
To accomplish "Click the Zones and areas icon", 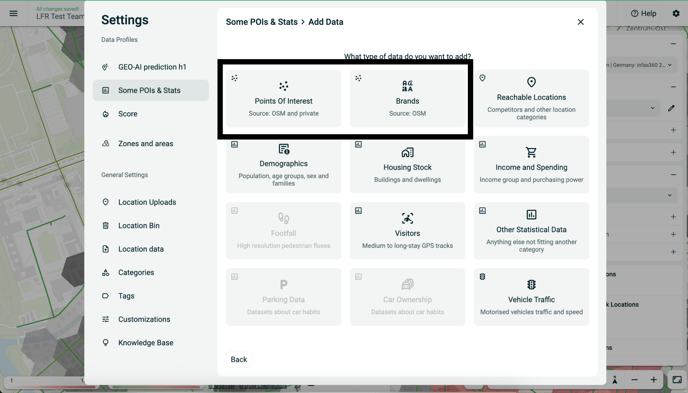I will click(x=105, y=143).
